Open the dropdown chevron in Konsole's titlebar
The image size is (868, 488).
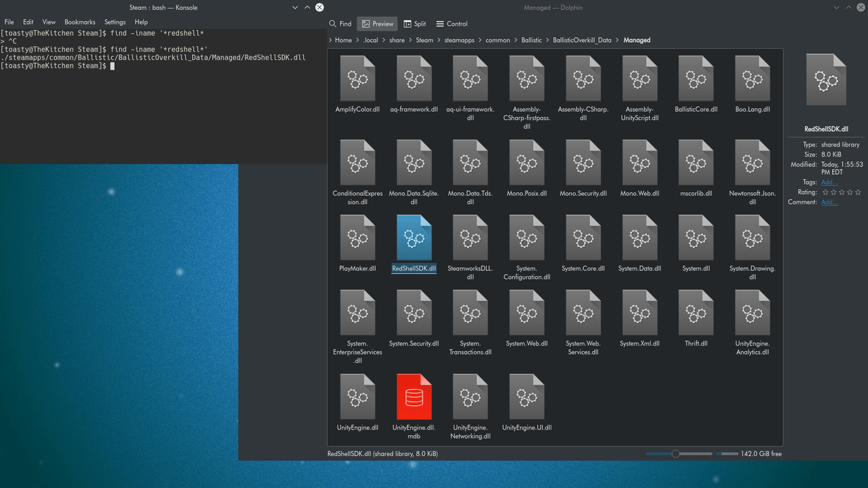(294, 7)
